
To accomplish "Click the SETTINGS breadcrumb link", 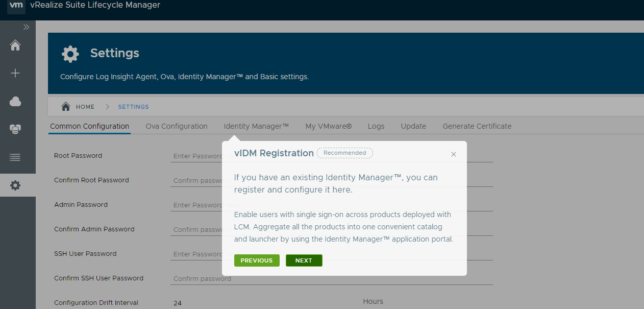I will point(133,107).
